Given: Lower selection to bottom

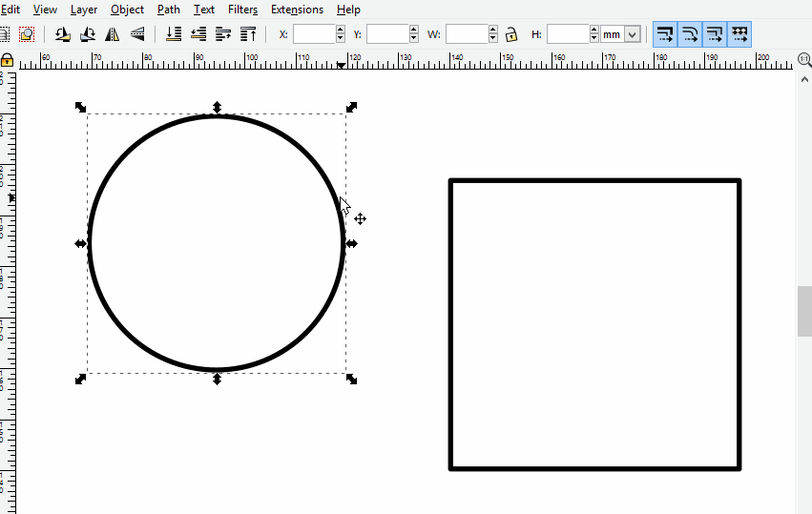Looking at the screenshot, I should pos(174,34).
